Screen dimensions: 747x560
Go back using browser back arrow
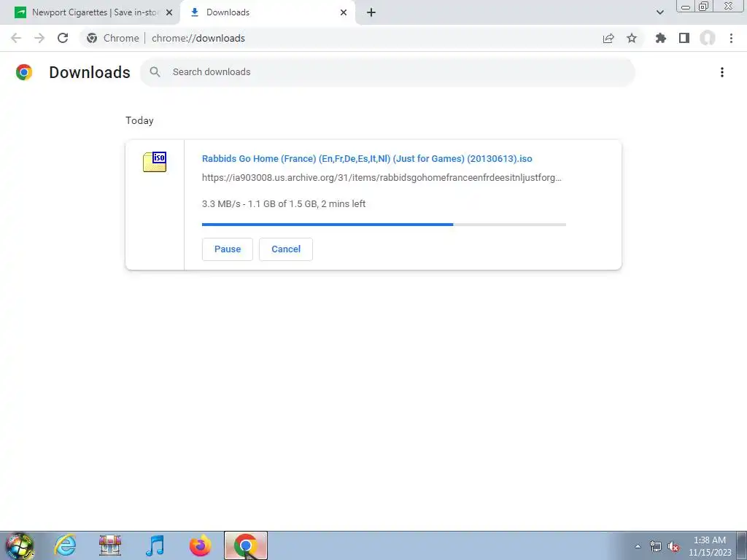coord(16,38)
